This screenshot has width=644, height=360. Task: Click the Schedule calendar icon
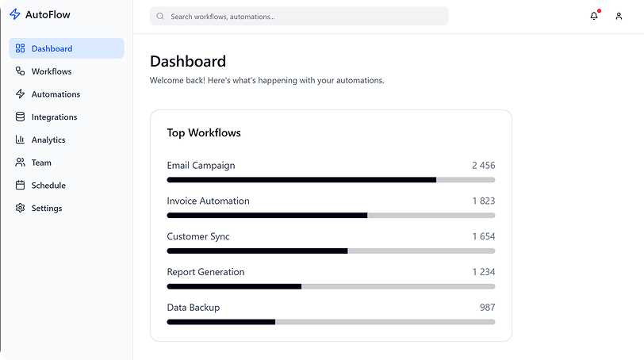coord(20,185)
